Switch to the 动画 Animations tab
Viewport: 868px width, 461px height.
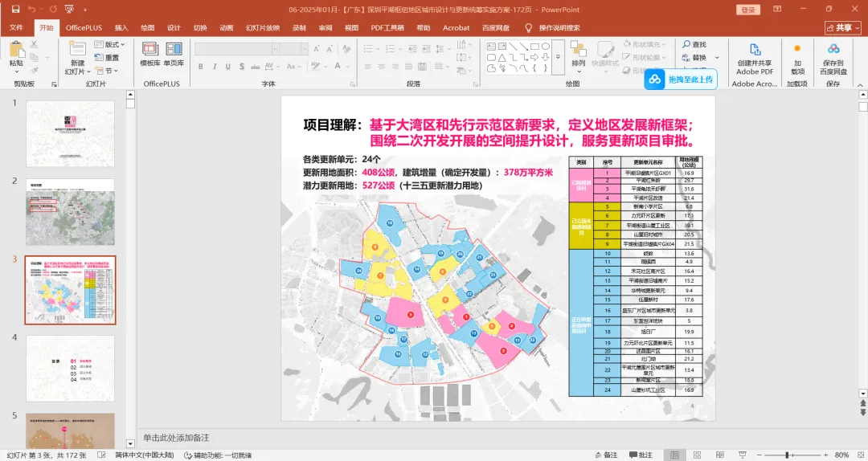click(227, 27)
